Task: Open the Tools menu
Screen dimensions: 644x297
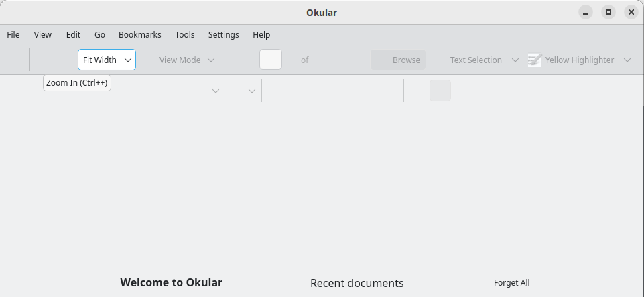Action: tap(185, 34)
